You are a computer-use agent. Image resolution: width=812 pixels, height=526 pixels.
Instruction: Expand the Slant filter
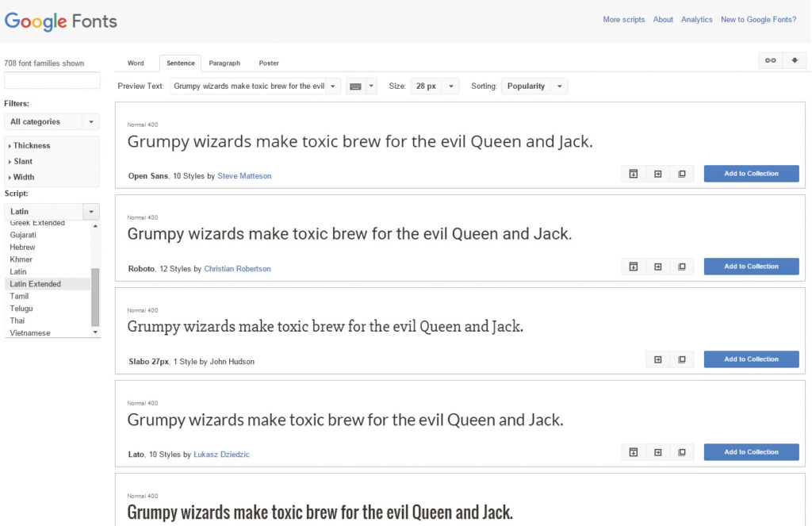pos(23,162)
